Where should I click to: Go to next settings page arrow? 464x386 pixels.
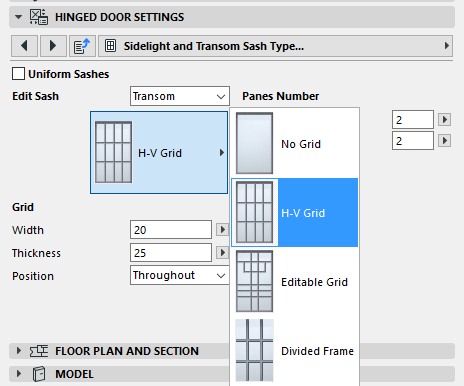point(53,46)
